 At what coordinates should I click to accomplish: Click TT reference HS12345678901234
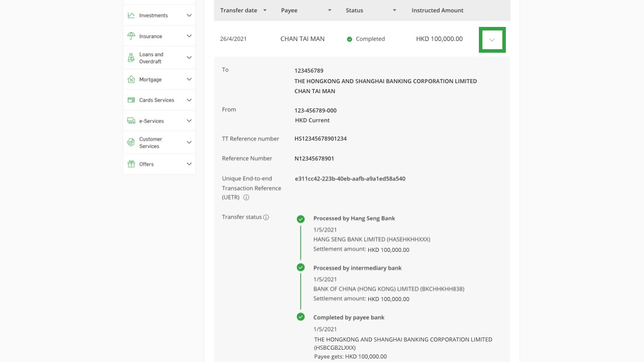320,138
